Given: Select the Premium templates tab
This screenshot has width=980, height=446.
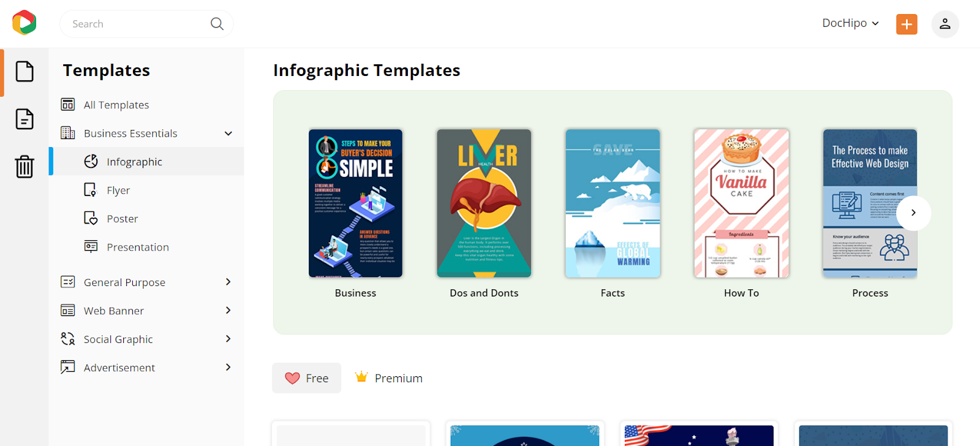Looking at the screenshot, I should [389, 378].
